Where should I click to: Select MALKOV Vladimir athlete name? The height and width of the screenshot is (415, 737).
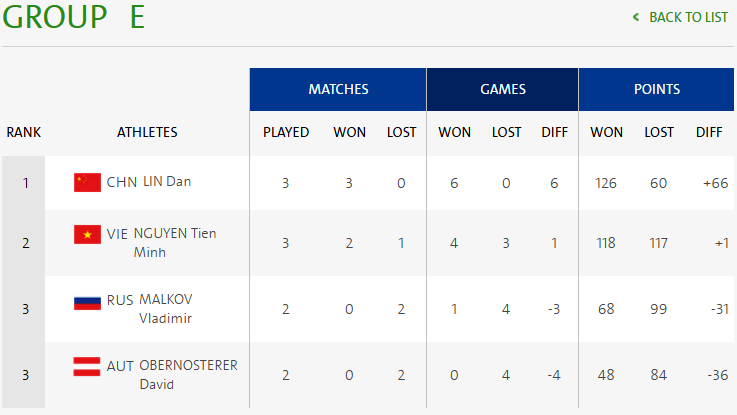coord(166,309)
